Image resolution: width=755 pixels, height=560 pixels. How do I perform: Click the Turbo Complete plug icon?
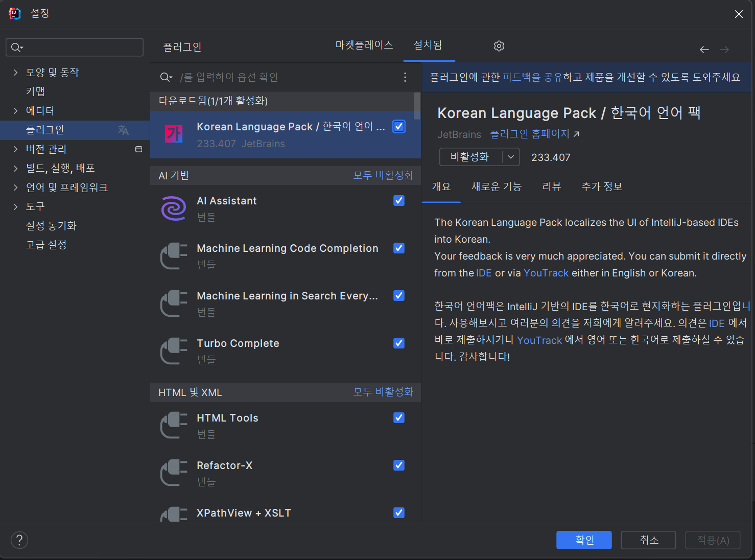[174, 351]
